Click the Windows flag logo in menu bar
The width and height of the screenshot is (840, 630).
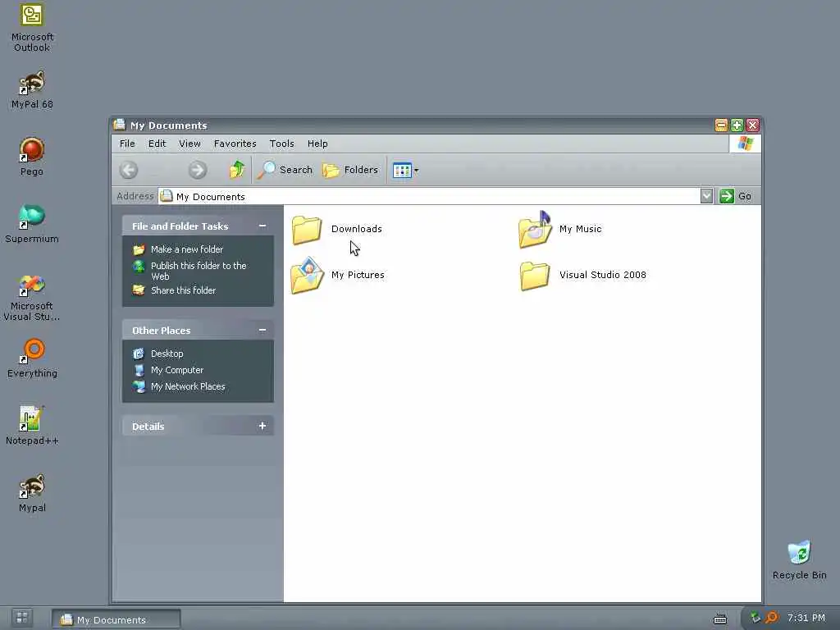(745, 144)
